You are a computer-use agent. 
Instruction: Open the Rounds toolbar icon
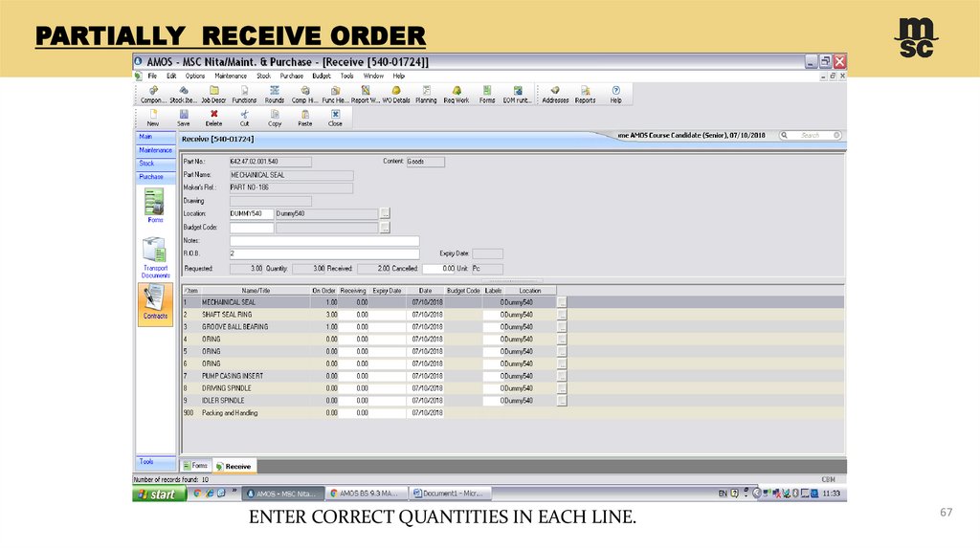(275, 95)
